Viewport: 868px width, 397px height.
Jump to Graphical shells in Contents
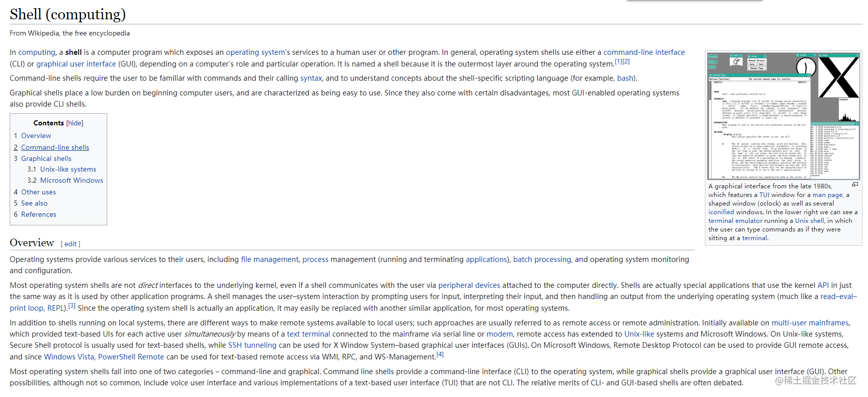[x=46, y=158]
